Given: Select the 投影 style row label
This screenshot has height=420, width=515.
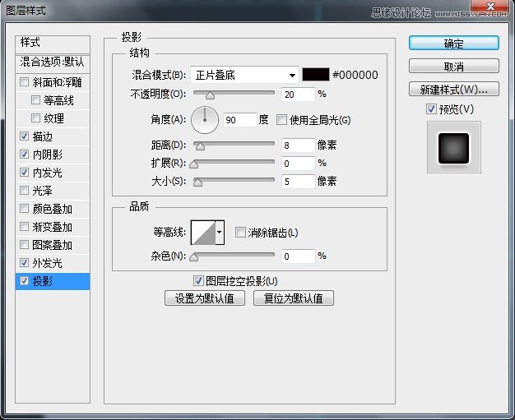Looking at the screenshot, I should [x=43, y=281].
